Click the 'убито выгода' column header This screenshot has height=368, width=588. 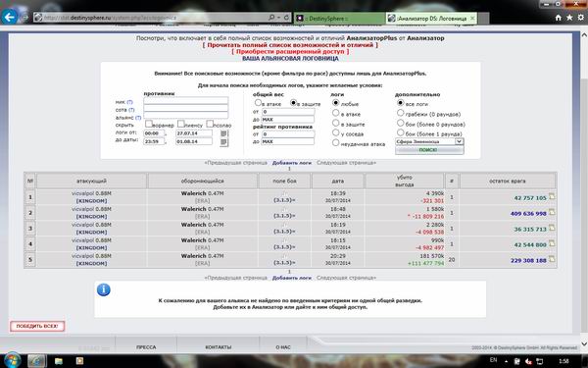coord(404,181)
